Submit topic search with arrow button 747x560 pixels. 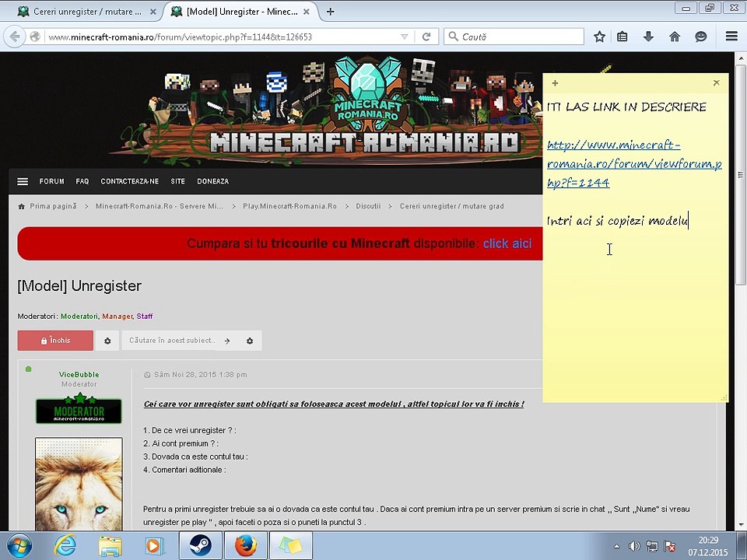[x=227, y=341]
